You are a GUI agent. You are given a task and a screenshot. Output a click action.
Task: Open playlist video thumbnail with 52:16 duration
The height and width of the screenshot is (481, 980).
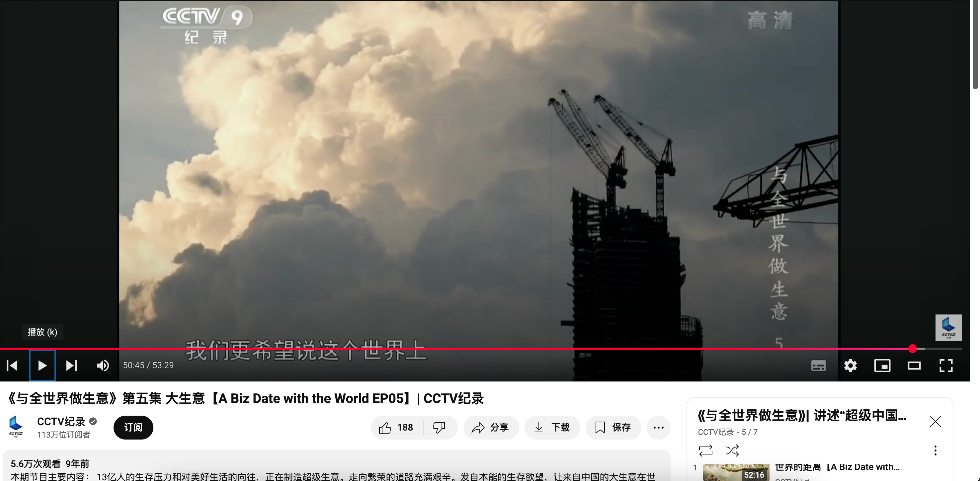pos(736,472)
